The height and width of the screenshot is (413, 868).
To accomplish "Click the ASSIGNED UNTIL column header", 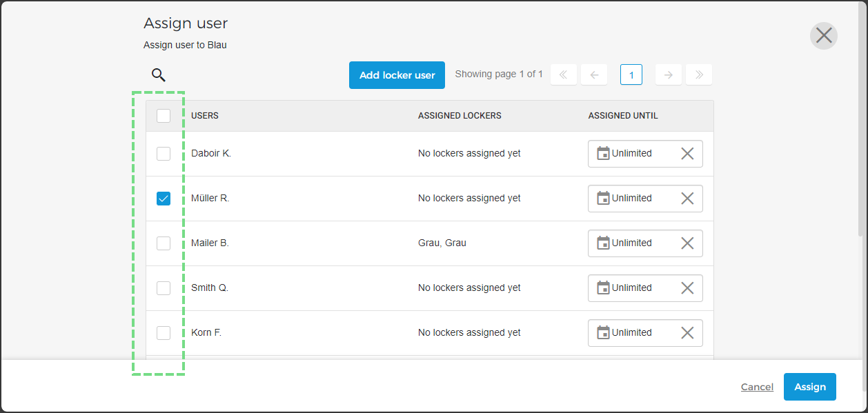I will click(623, 116).
